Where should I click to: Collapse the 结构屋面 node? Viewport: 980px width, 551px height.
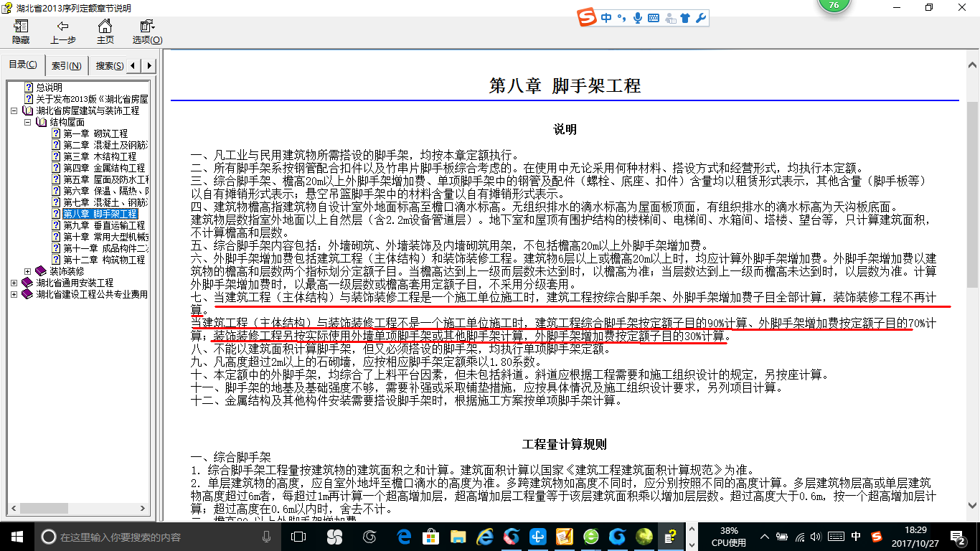pos(28,123)
